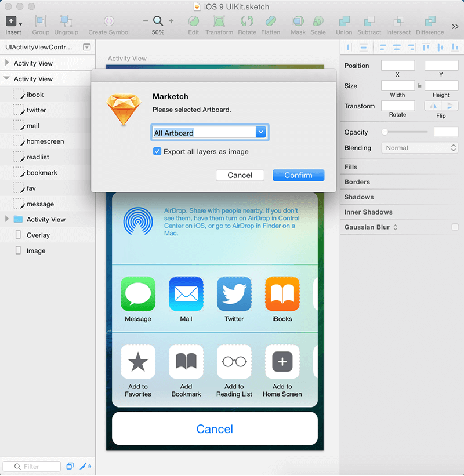The width and height of the screenshot is (464, 476).
Task: Click Cancel in the Marketch dialog
Action: click(240, 175)
